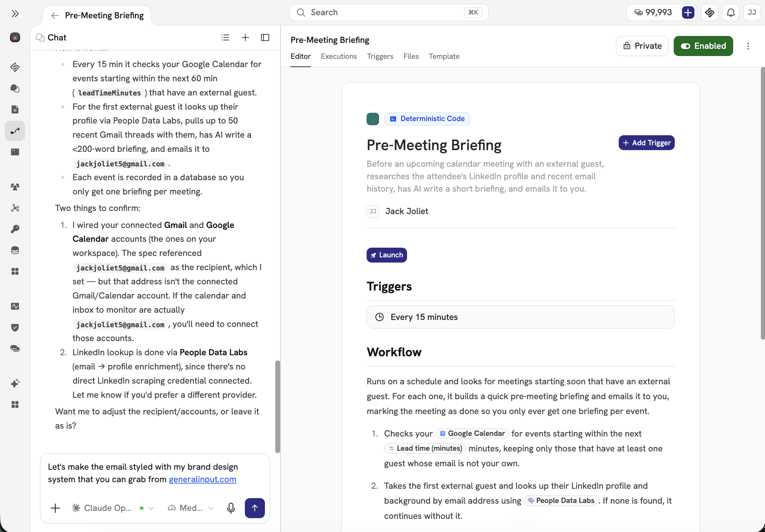This screenshot has width=765, height=532.
Task: Open the upper grid apps icon in sidebar
Action: [15, 272]
